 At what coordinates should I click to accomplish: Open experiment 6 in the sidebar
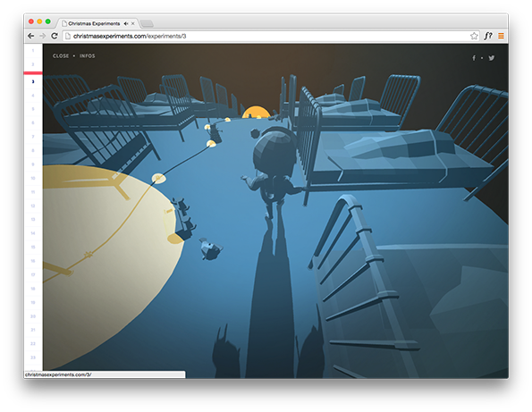tap(33, 122)
